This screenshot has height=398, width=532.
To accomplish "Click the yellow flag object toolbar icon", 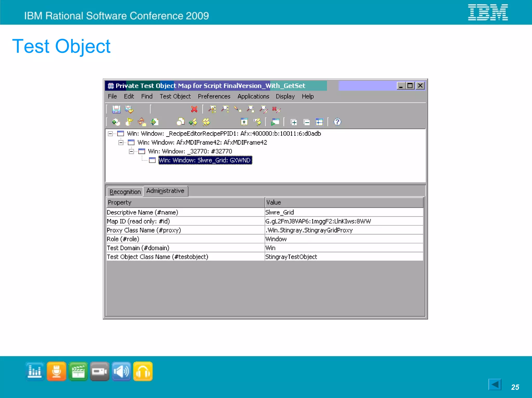I will 129,122.
